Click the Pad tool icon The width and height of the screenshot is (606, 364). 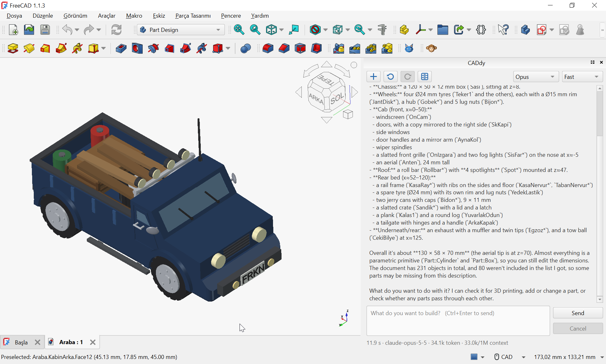(x=13, y=48)
